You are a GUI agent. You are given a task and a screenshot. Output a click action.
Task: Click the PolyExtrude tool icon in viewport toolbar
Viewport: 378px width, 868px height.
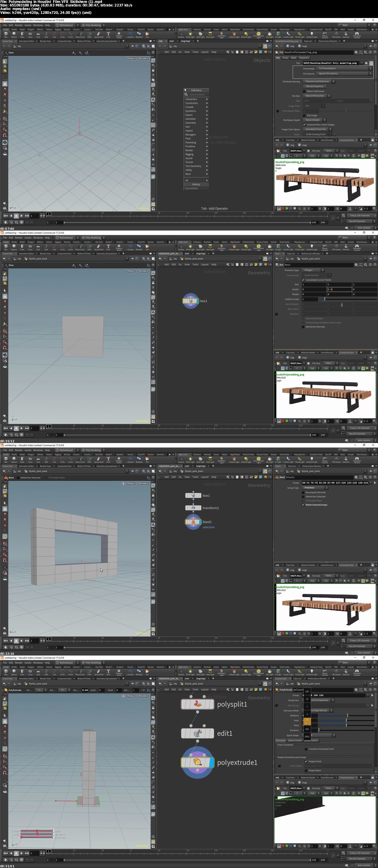coord(6,690)
